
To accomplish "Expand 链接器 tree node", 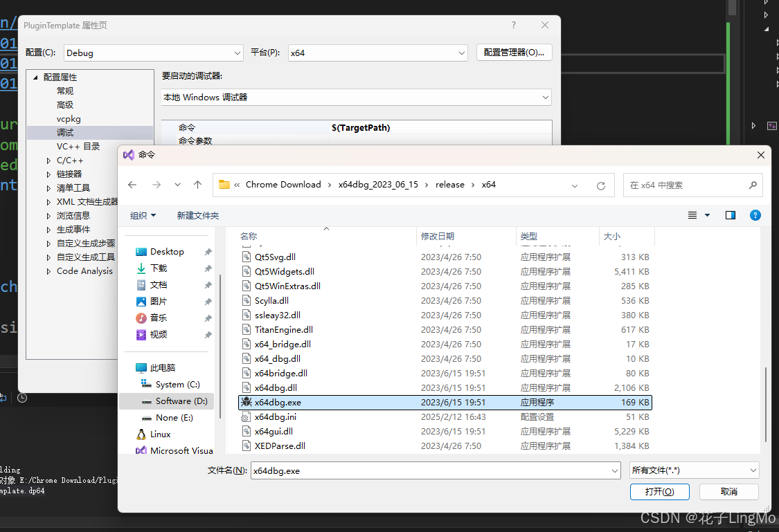I will (x=48, y=175).
